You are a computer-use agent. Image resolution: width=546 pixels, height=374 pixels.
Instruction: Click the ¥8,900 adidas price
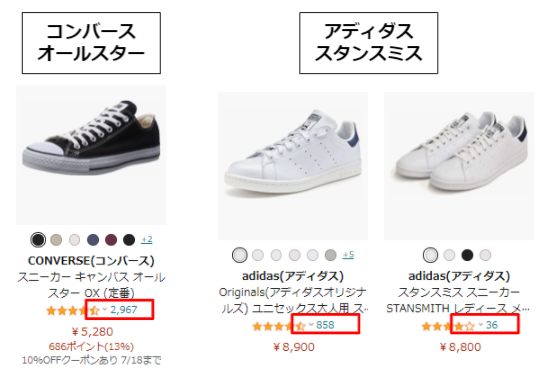[x=294, y=347]
